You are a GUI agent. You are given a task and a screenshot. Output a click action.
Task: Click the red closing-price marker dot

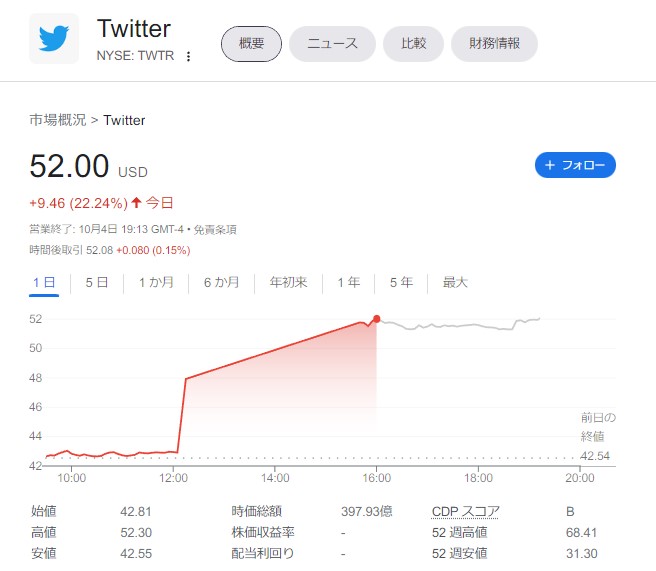pos(377,319)
